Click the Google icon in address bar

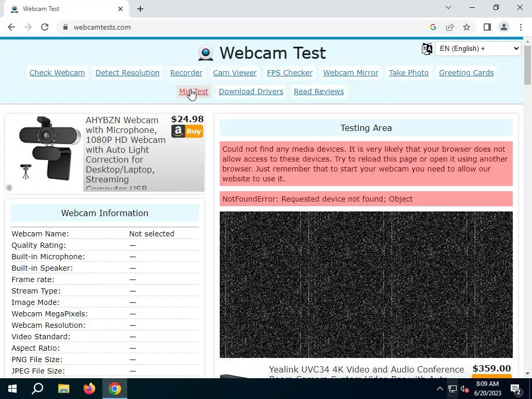(433, 27)
